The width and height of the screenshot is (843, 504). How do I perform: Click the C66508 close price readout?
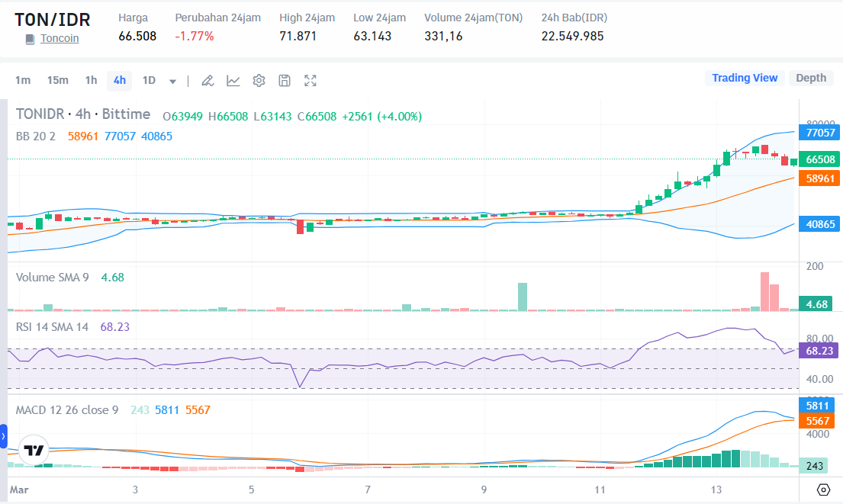317,117
